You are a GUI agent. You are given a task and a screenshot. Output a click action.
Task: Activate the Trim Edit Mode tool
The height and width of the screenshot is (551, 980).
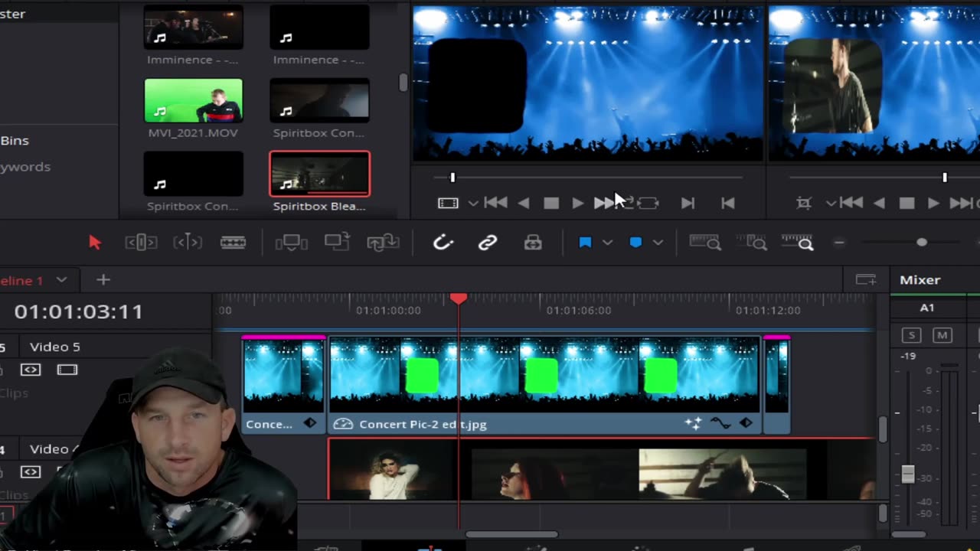[141, 243]
